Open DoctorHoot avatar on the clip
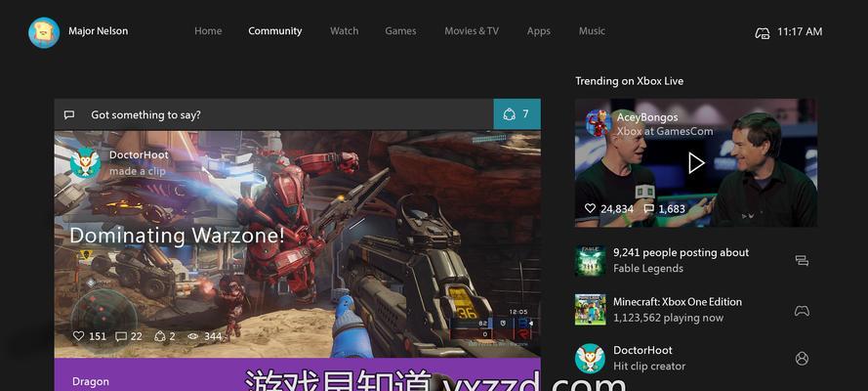This screenshot has height=391, width=868. coord(85,163)
